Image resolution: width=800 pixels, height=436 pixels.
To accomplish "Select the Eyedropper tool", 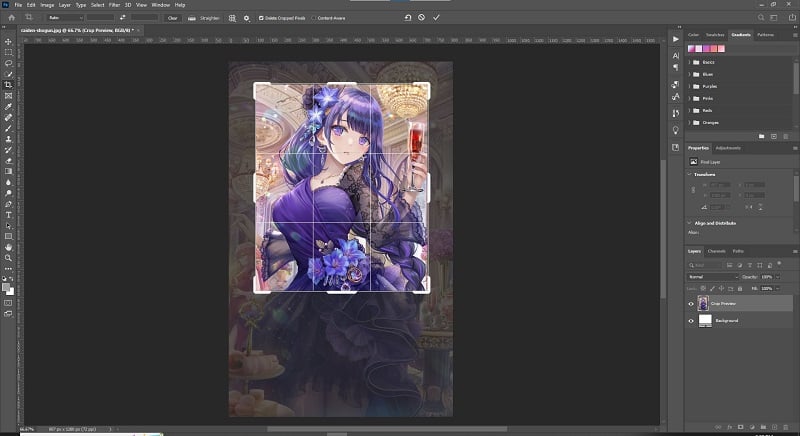I will coord(8,107).
